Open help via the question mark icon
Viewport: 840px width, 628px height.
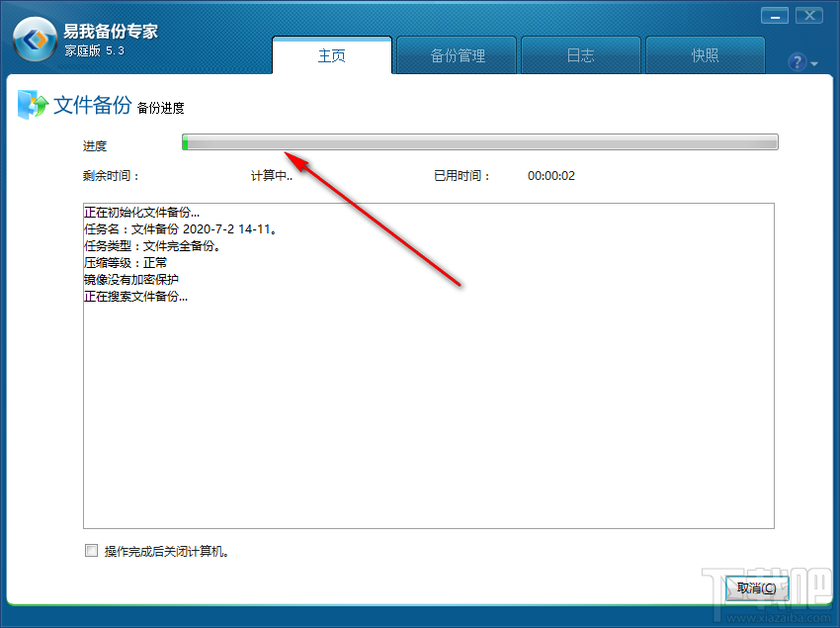[x=797, y=62]
